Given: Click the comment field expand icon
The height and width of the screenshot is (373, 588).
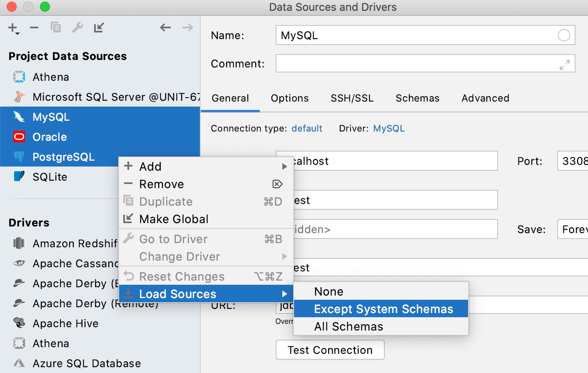Looking at the screenshot, I should click(x=564, y=65).
